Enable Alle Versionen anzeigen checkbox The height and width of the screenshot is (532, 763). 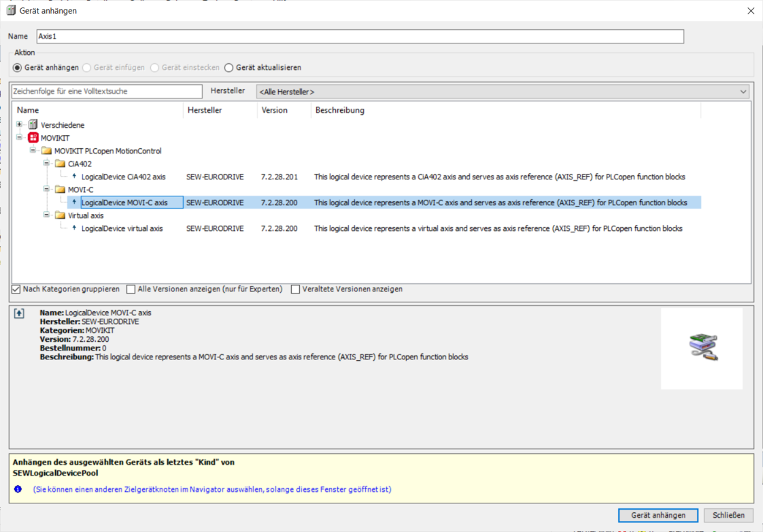click(x=131, y=289)
